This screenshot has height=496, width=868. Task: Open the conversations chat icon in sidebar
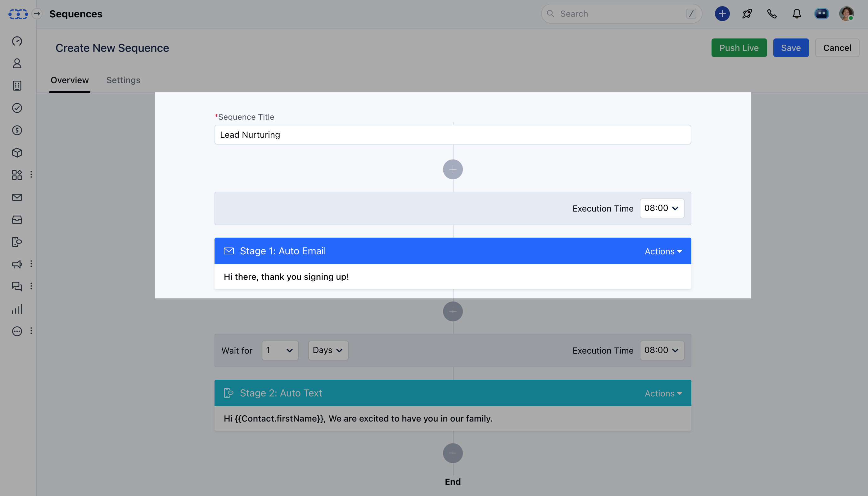[x=17, y=286]
